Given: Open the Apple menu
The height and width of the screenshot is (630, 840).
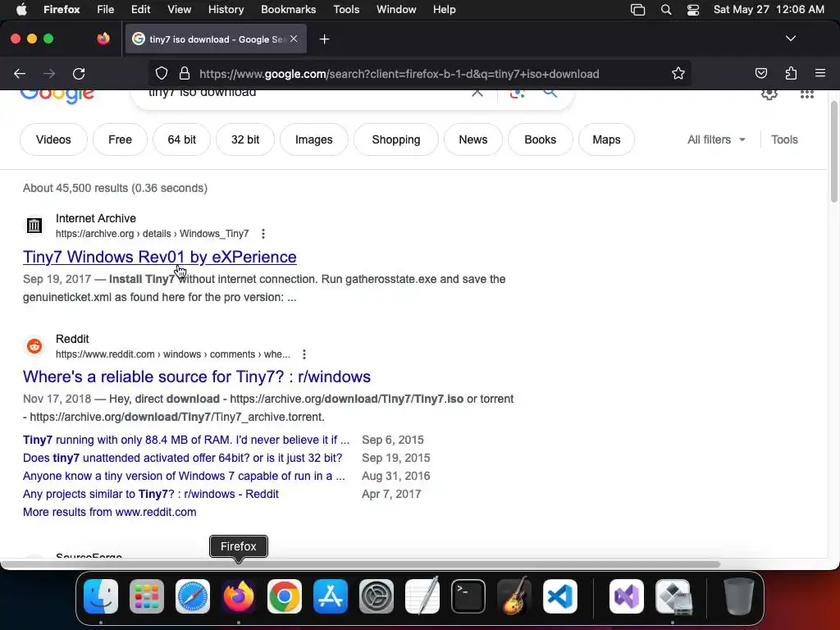Looking at the screenshot, I should (21, 9).
